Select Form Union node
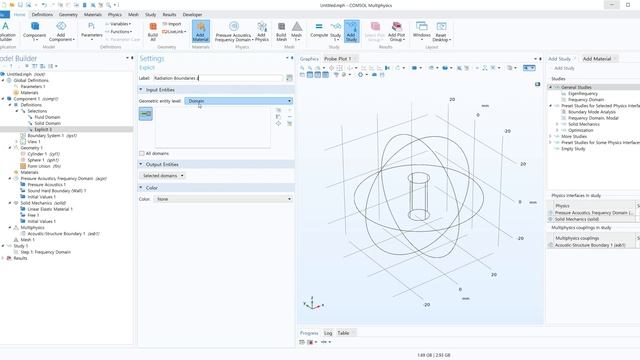Viewport: 640px width, 360px height. pyautogui.click(x=44, y=166)
